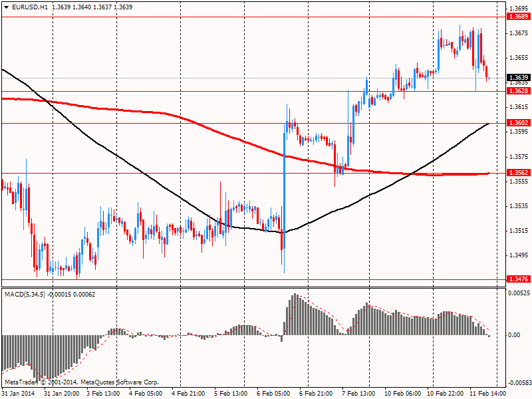The height and width of the screenshot is (399, 532).
Task: Select the 0.00 MACD zero level label
Action: 515,335
